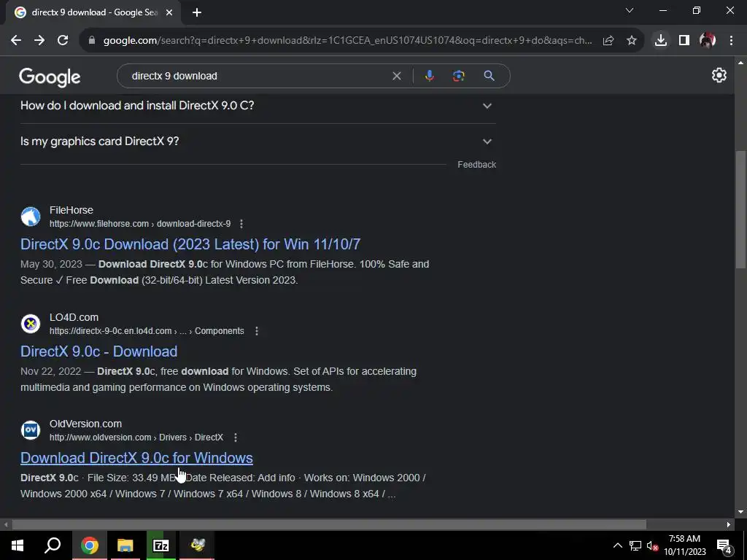Click the magnifier search button
747x560 pixels.
[489, 76]
